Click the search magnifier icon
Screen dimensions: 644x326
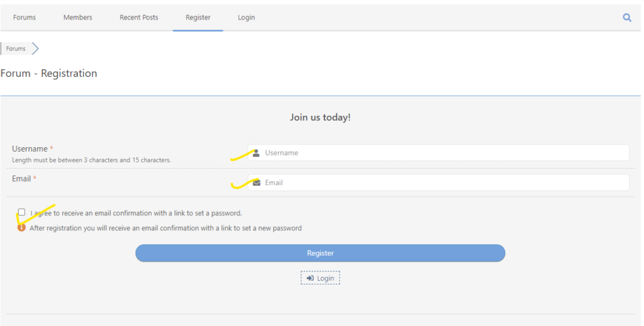[626, 18]
